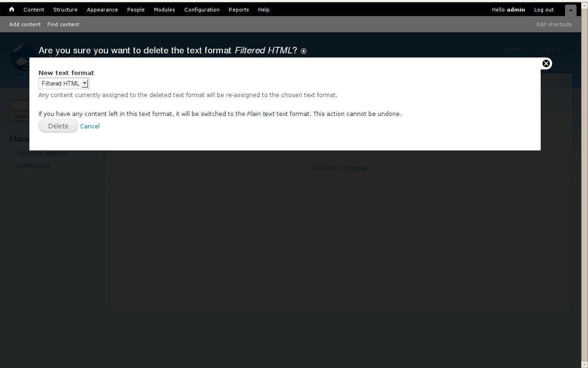
Task: Click the scrollbar down arrow
Action: pos(584,364)
